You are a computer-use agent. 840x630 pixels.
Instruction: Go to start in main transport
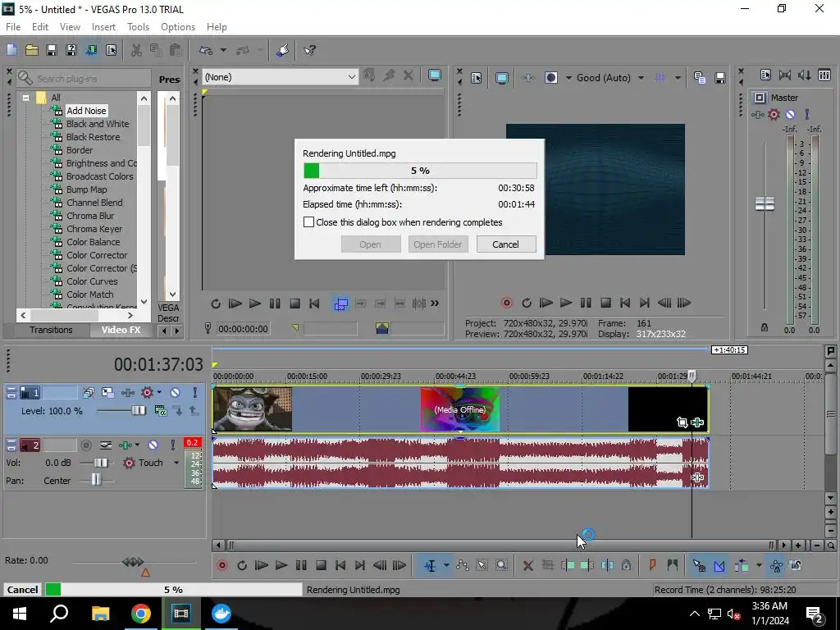(340, 565)
